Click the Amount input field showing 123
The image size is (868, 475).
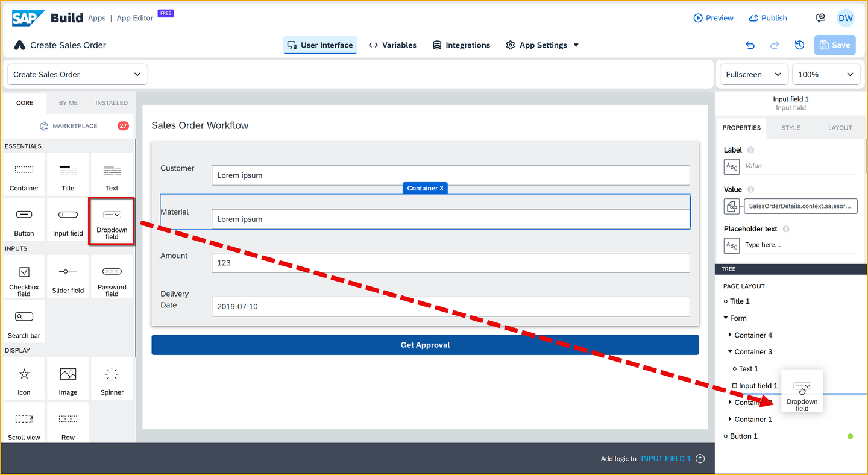(x=451, y=263)
